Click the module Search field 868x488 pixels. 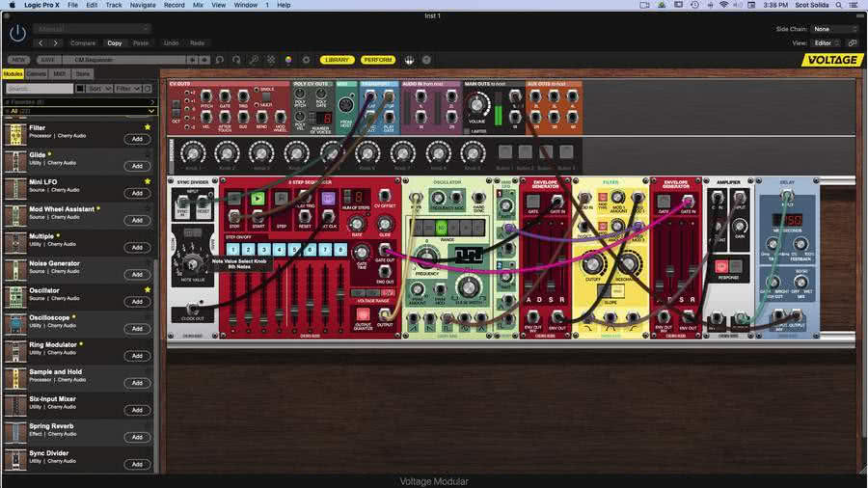click(40, 89)
